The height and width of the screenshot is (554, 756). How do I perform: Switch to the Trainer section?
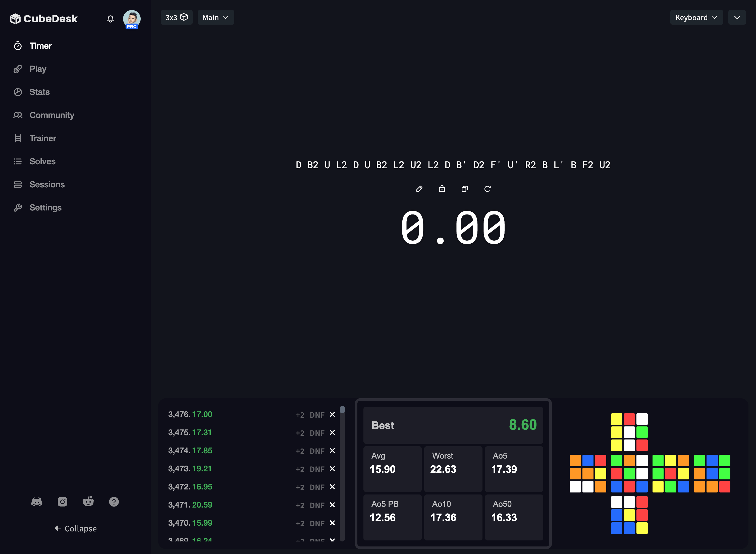point(43,138)
